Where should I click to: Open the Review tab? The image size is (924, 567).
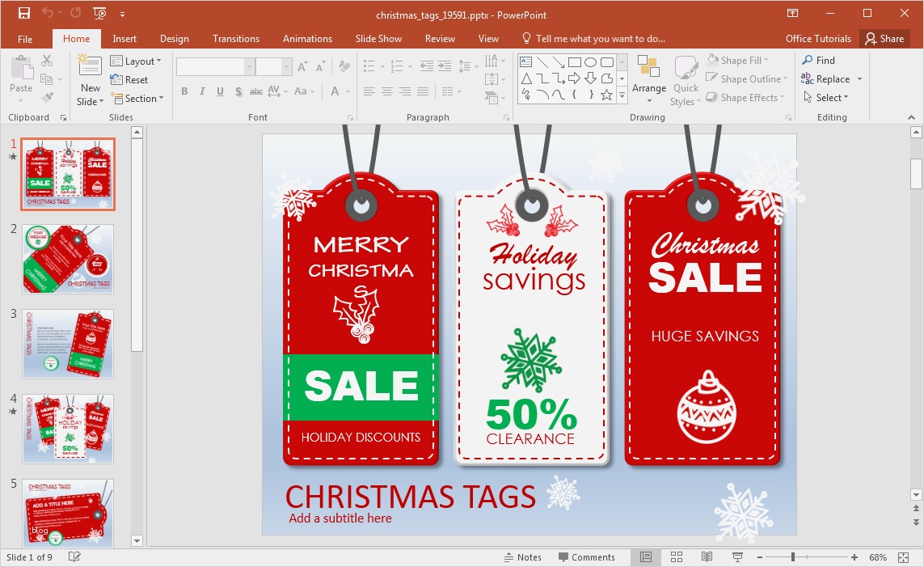click(441, 39)
